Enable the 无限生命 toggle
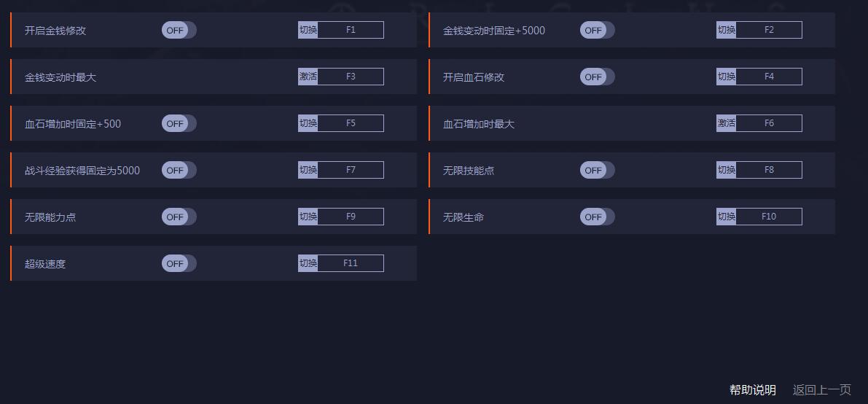Screen dimensions: 868x404 597,217
